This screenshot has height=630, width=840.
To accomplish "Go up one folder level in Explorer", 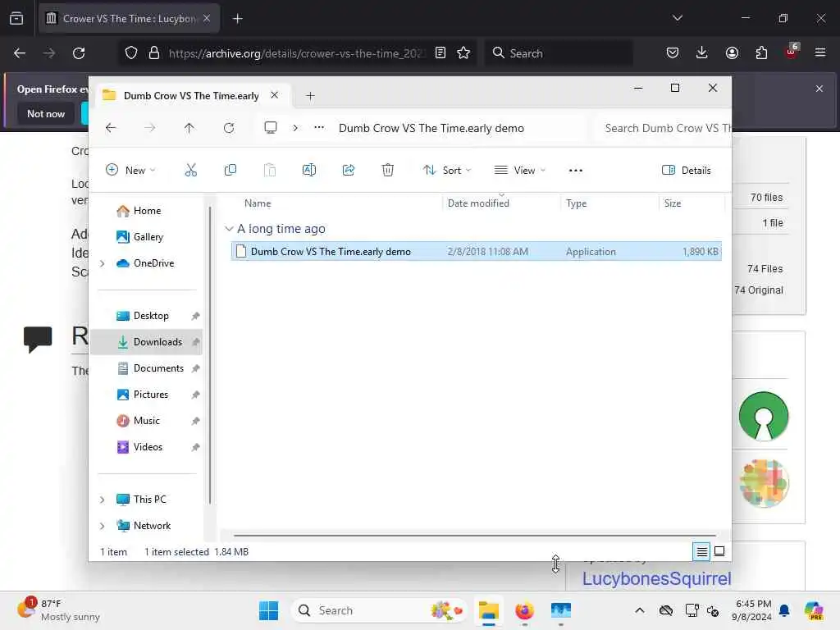I will [x=189, y=128].
